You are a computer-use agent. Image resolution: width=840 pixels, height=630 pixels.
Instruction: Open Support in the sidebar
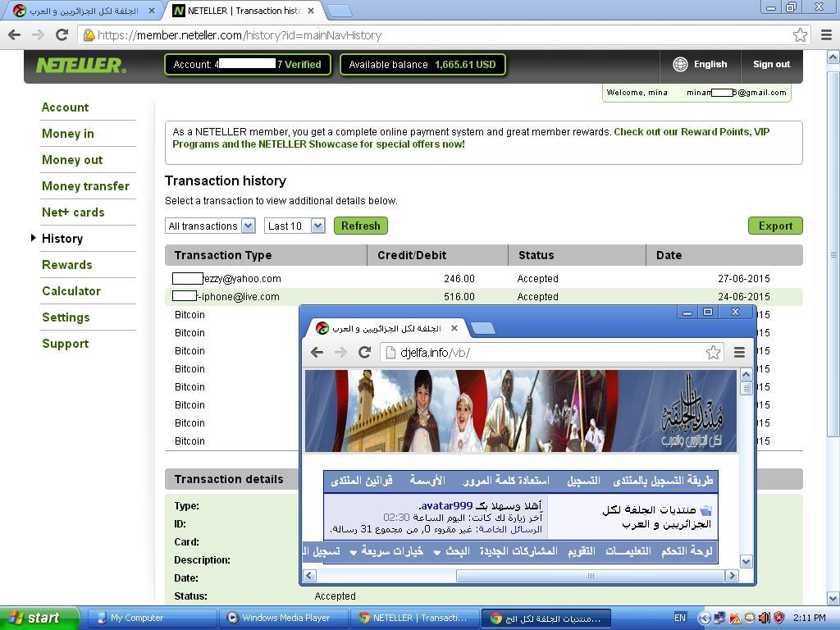(66, 344)
